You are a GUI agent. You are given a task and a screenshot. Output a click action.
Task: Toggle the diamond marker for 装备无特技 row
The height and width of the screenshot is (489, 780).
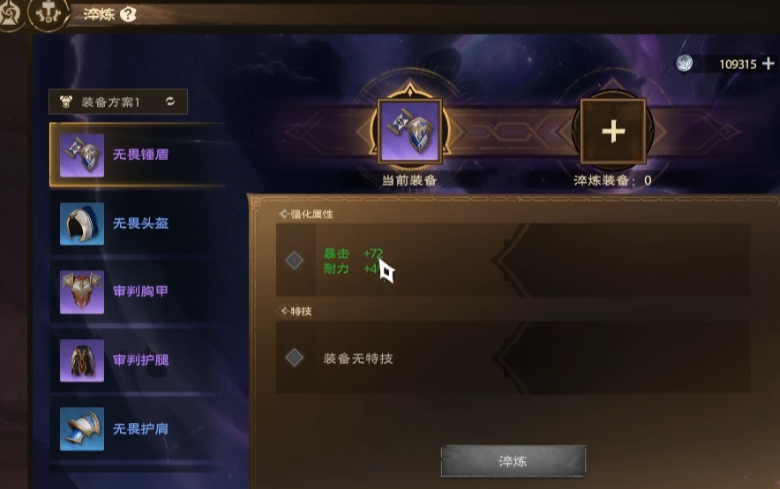pyautogui.click(x=294, y=357)
